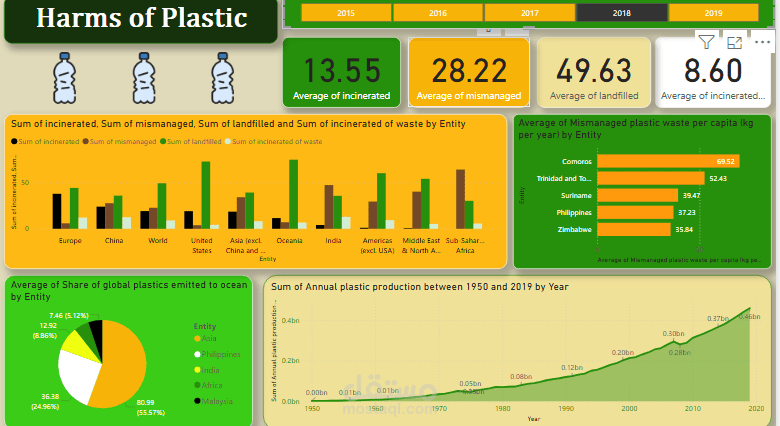Image resolution: width=780 pixels, height=426 pixels.
Task: Select the black Malaysia pie slice
Action: (97, 336)
